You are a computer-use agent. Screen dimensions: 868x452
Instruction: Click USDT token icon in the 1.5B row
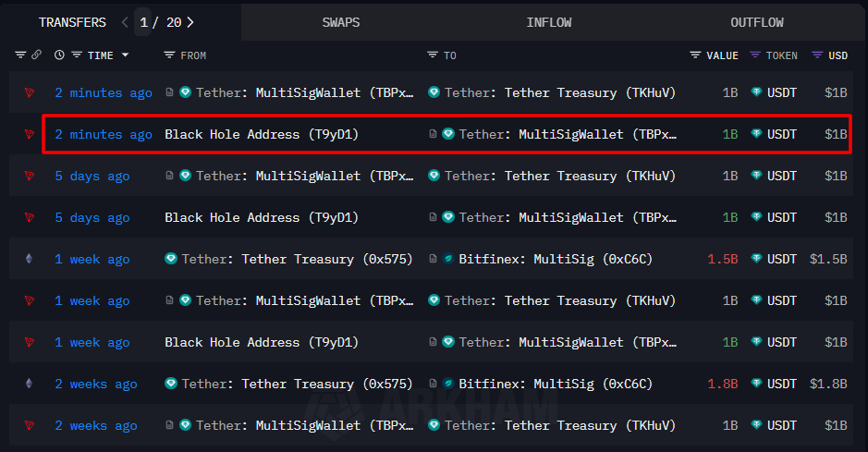(756, 259)
